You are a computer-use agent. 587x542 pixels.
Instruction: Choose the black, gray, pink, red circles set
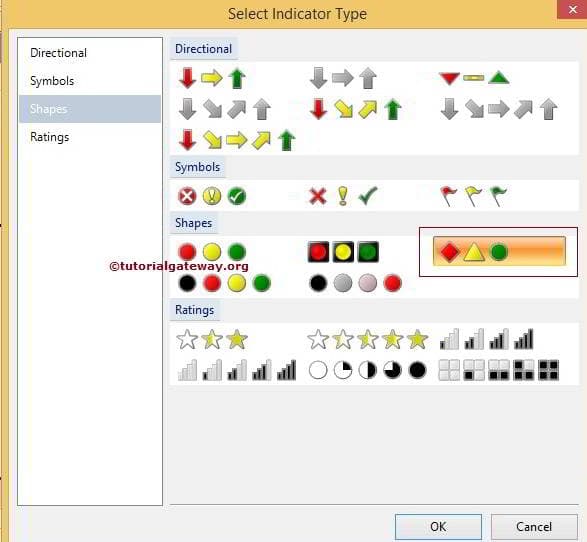(356, 283)
